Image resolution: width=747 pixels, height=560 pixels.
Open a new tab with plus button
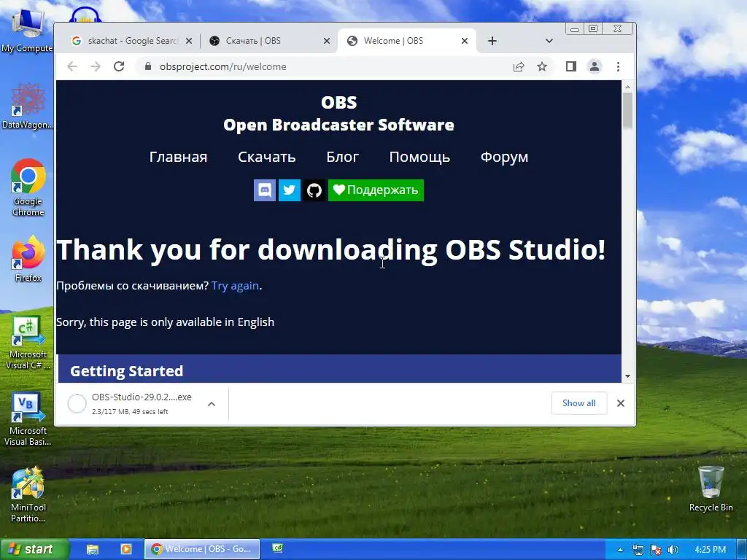point(492,41)
